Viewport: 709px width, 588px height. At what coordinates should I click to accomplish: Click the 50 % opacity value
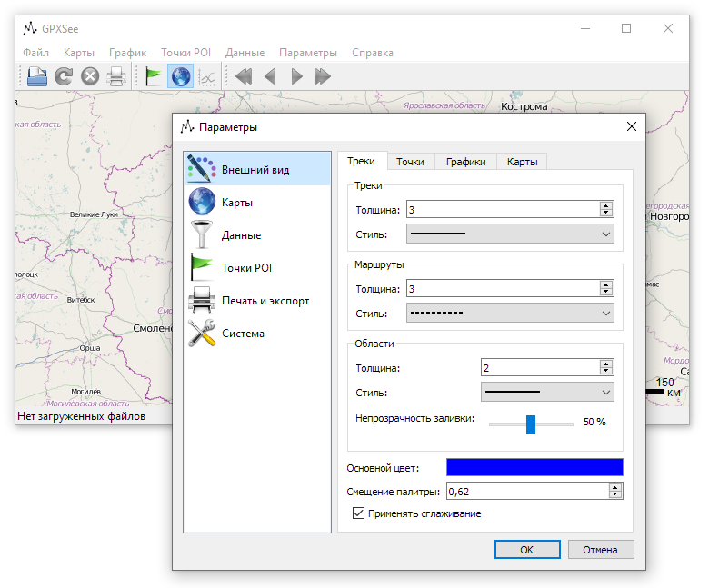[594, 422]
